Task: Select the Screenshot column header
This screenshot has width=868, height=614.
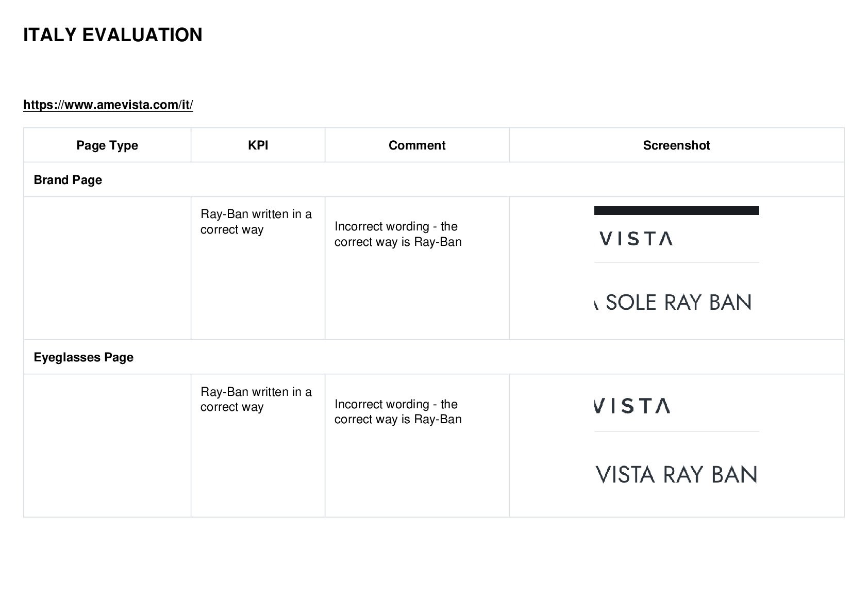Action: point(676,145)
